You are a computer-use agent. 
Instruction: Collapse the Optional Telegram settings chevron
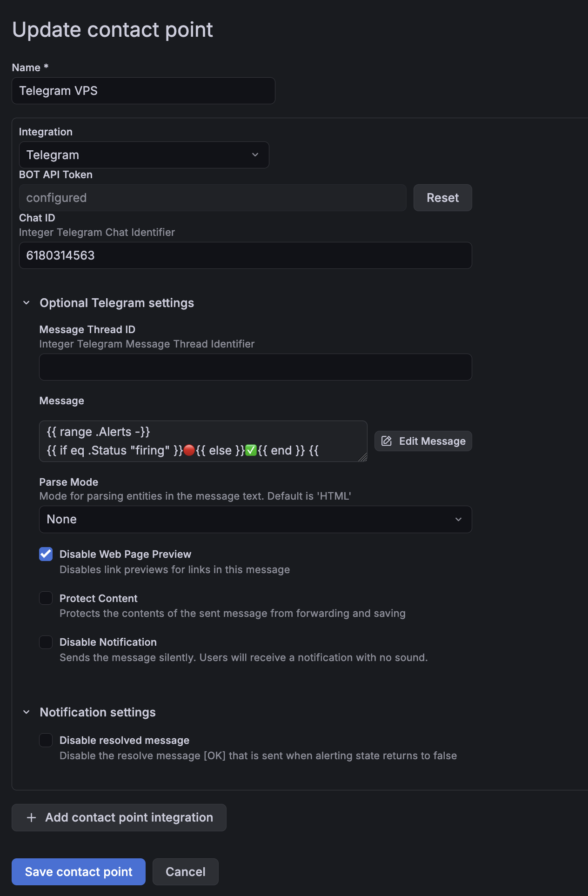(x=27, y=303)
